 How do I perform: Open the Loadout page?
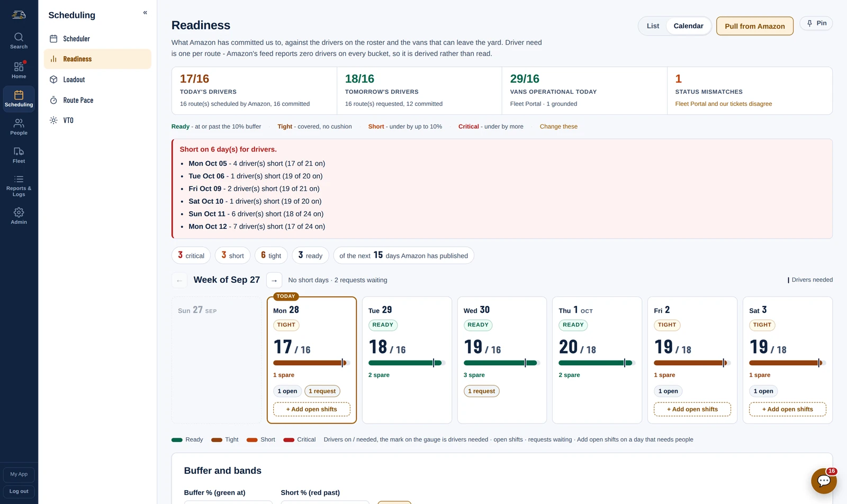point(97,79)
